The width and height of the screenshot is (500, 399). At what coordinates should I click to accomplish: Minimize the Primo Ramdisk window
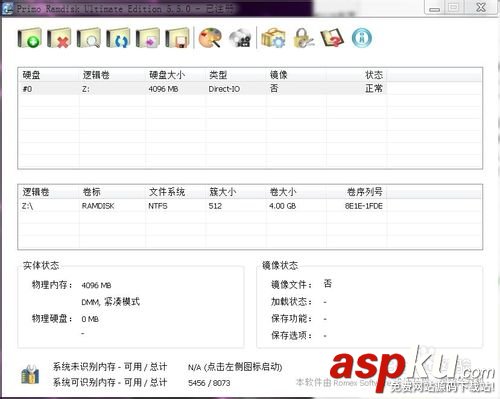click(434, 7)
